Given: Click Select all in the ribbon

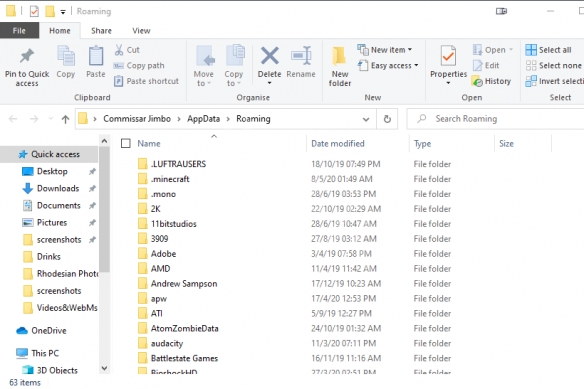Looking at the screenshot, I should [548, 50].
